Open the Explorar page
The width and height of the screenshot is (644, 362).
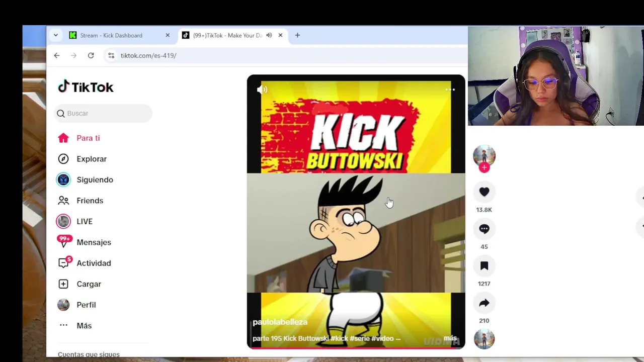82,159
